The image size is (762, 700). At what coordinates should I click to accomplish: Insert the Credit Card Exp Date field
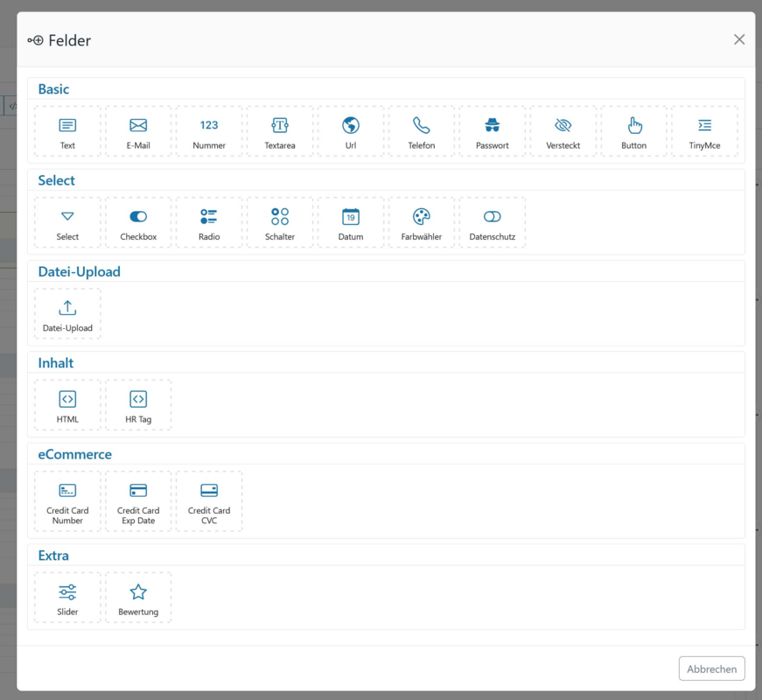(x=138, y=501)
